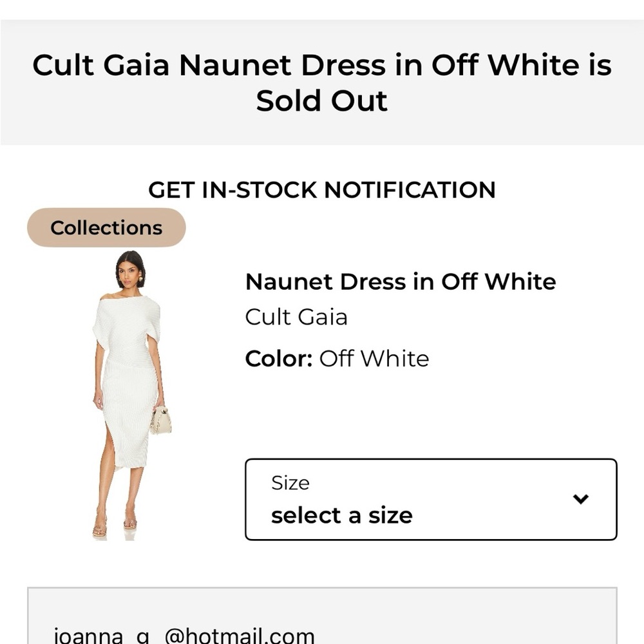The width and height of the screenshot is (644, 644).
Task: Select the Collections pill near the product image
Action: pyautogui.click(x=106, y=227)
